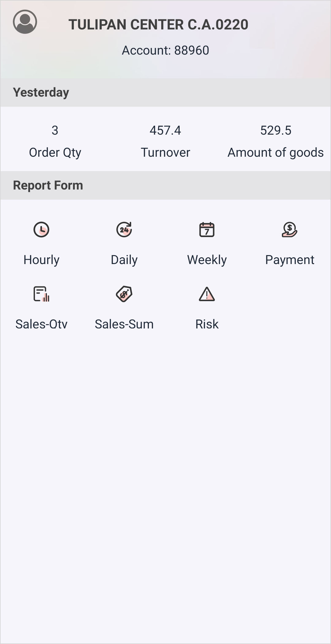Tap the Hourly label
This screenshot has width=331, height=644.
[41, 260]
